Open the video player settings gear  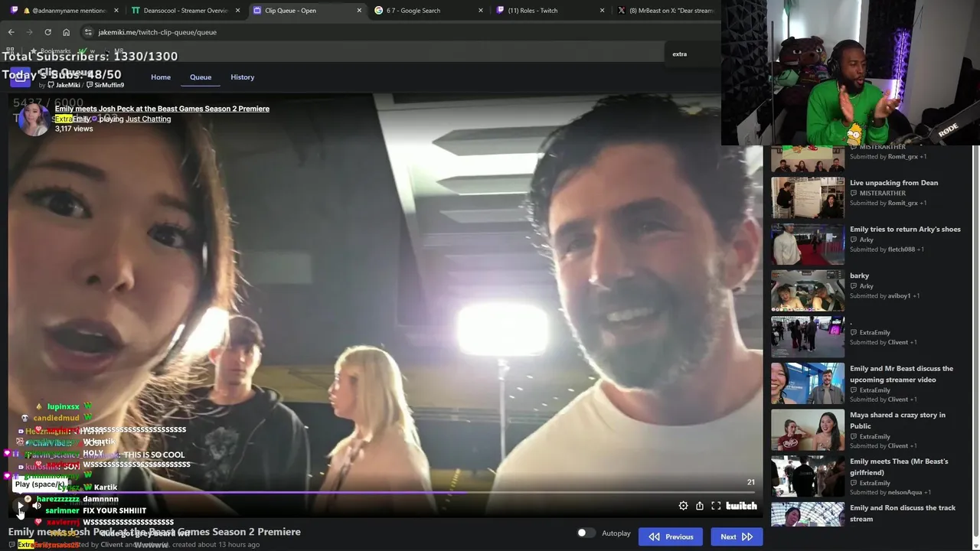point(683,506)
